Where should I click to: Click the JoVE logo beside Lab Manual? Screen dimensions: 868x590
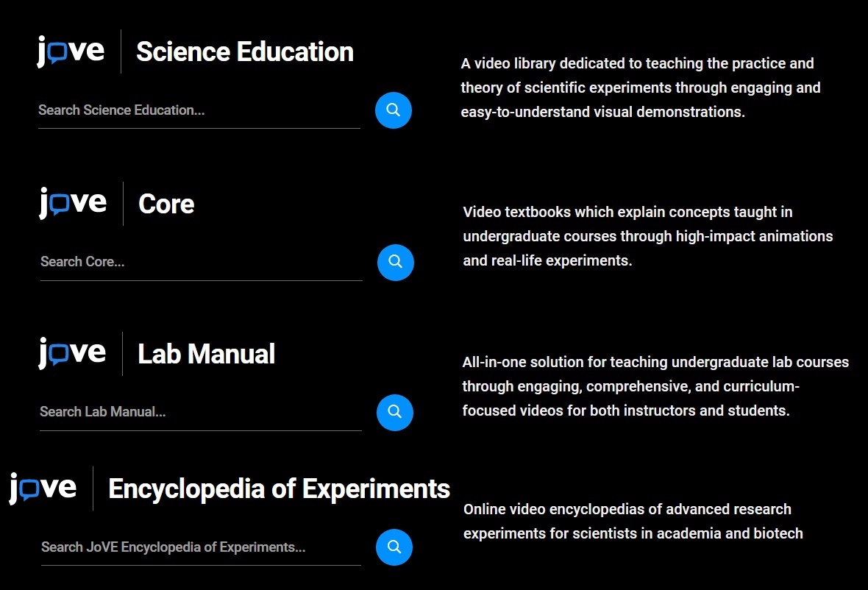(72, 353)
